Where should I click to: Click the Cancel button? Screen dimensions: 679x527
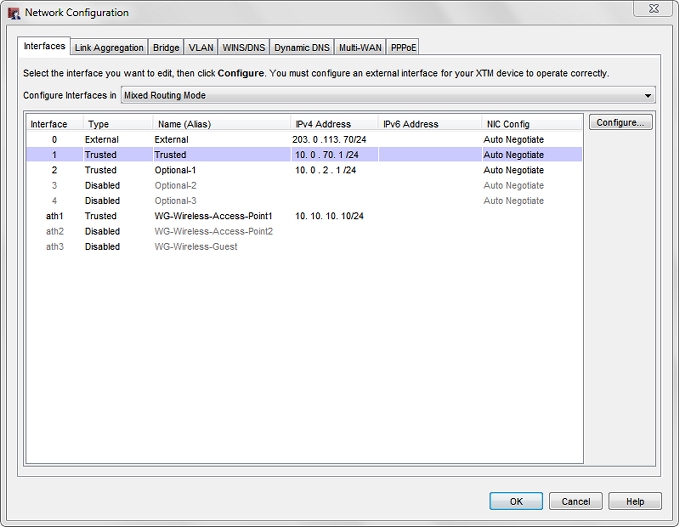pyautogui.click(x=576, y=501)
